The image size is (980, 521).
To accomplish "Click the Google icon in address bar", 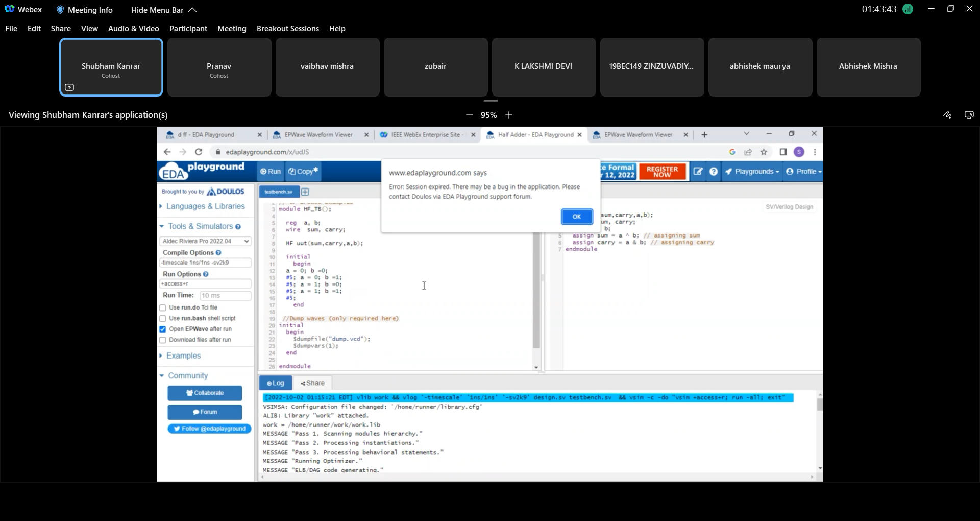I will pos(732,152).
